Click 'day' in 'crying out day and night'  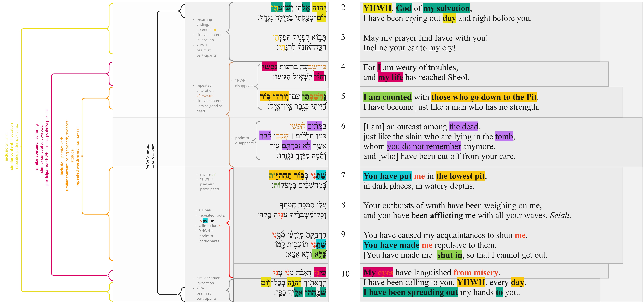(x=449, y=18)
